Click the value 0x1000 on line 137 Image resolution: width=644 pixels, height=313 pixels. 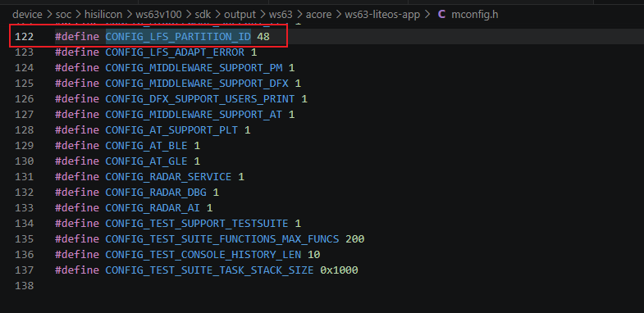point(340,270)
